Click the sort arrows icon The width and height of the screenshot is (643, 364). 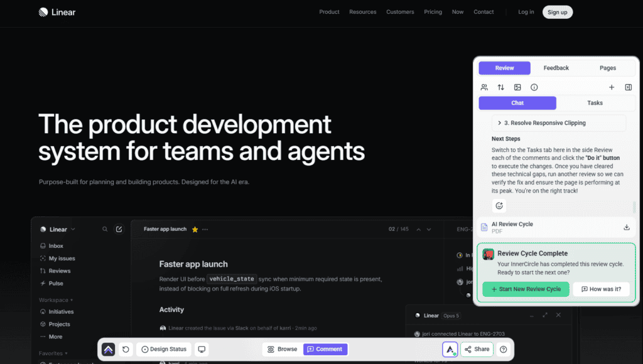click(x=500, y=87)
